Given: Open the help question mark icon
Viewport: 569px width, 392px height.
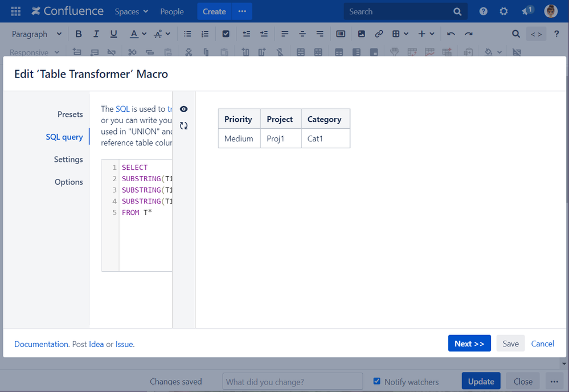Looking at the screenshot, I should (483, 11).
